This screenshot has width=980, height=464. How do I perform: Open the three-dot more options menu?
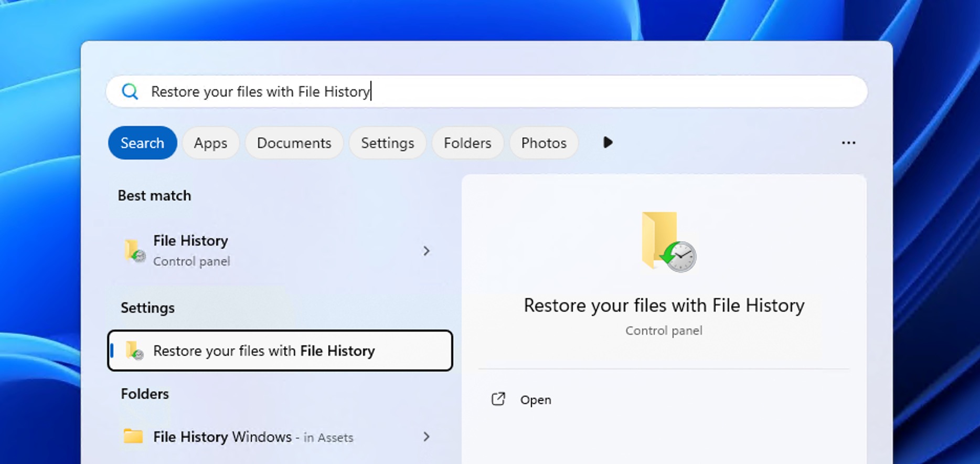[848, 143]
